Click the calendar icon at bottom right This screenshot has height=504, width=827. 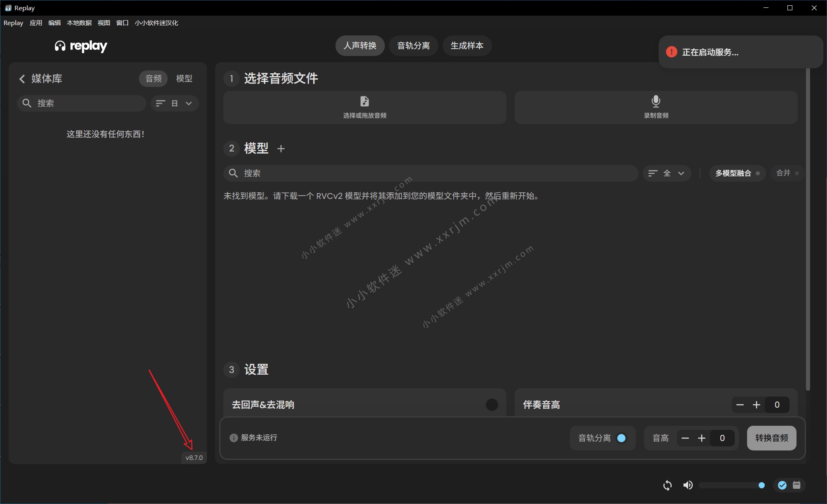coord(797,485)
